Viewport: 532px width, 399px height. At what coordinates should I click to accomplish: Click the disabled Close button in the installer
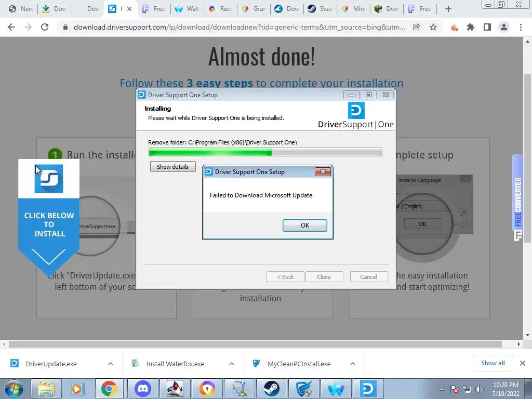[x=324, y=277]
